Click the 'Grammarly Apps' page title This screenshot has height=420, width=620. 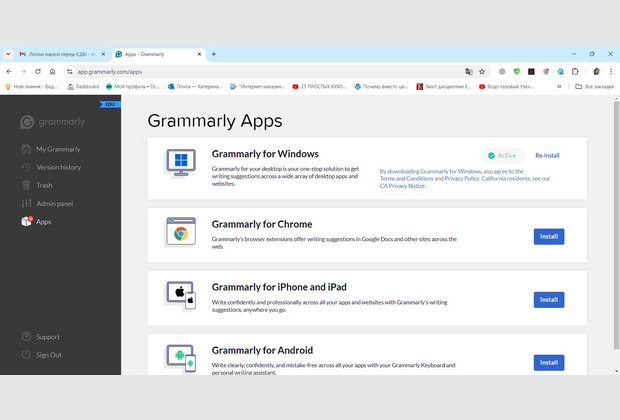(215, 121)
